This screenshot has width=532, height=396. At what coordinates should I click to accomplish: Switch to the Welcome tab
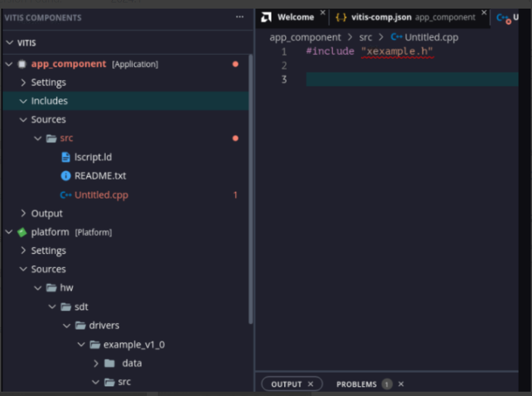295,17
